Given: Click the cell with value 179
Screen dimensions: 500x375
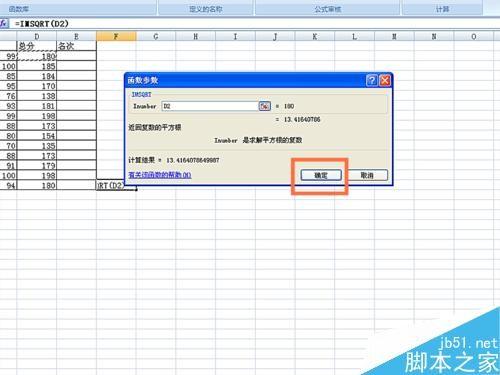Looking at the screenshot, I should pyautogui.click(x=36, y=166).
